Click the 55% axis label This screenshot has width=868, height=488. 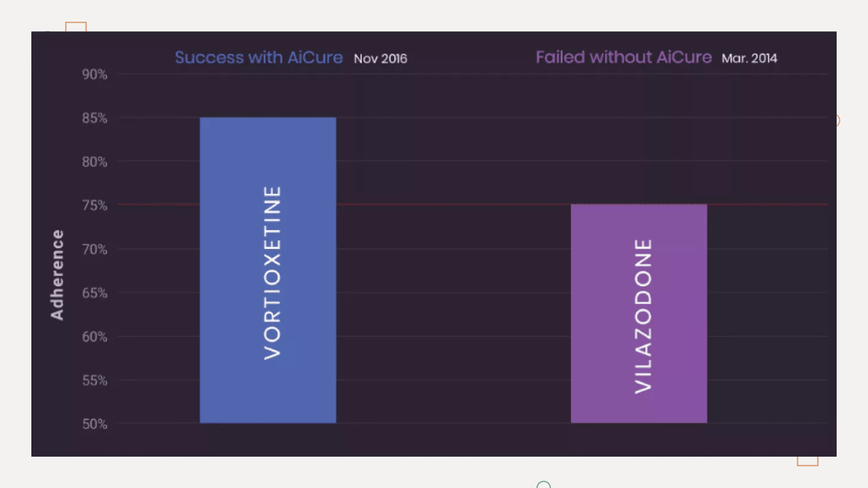pos(95,381)
